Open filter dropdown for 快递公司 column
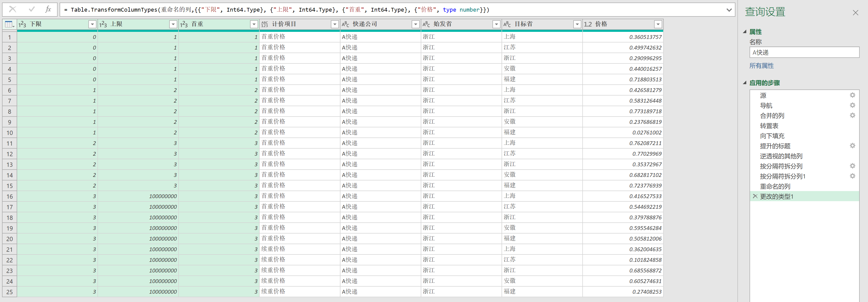The image size is (868, 302). coord(415,24)
